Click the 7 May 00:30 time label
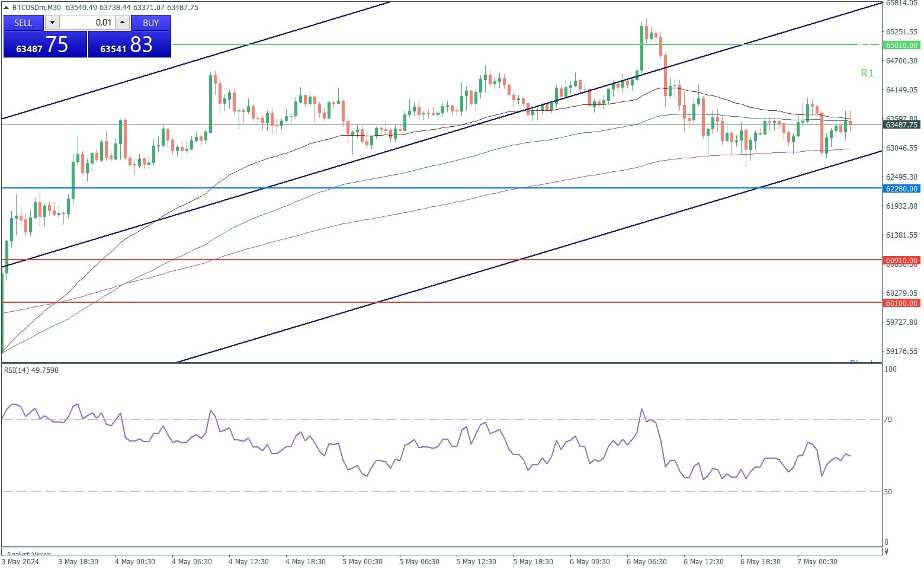The height and width of the screenshot is (569, 924). [x=817, y=562]
